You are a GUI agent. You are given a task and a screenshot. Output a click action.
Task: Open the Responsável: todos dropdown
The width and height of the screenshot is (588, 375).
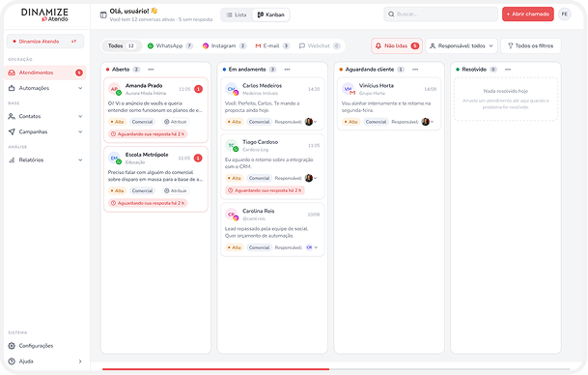[x=462, y=45]
